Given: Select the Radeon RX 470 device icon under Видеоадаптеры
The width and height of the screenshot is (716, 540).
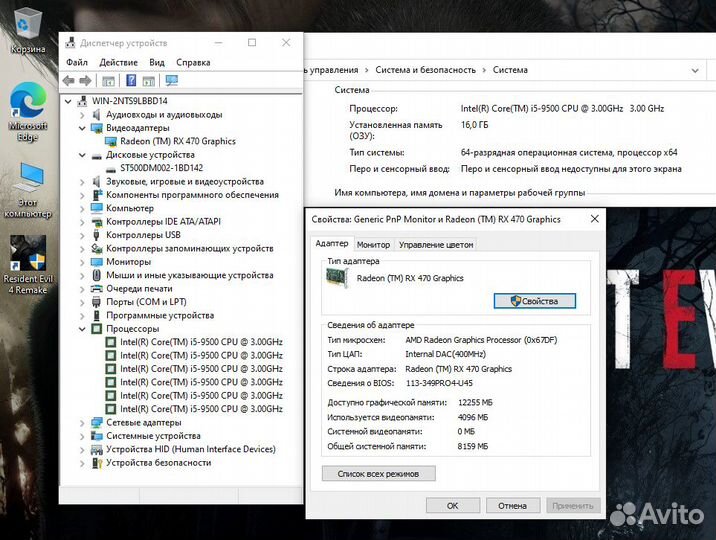Looking at the screenshot, I should tap(111, 142).
